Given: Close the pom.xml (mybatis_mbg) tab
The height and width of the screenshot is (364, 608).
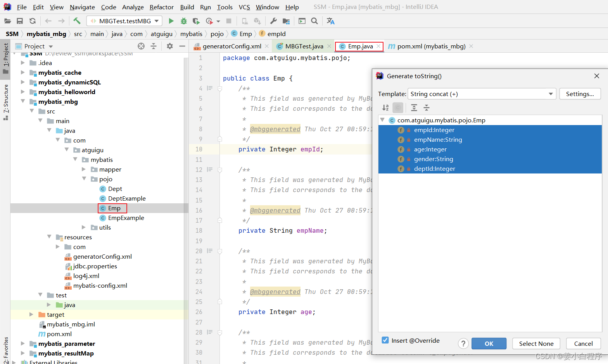Looking at the screenshot, I should click(x=471, y=46).
